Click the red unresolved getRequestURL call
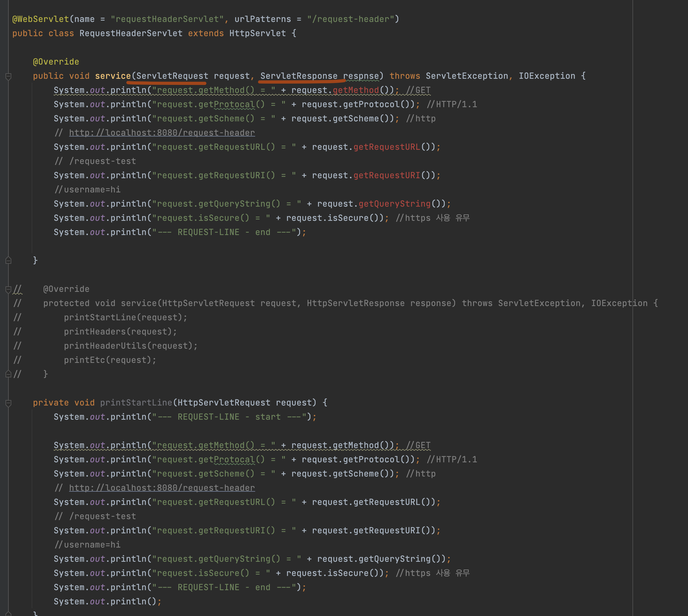Screen dimensions: 688x616 tap(387, 147)
